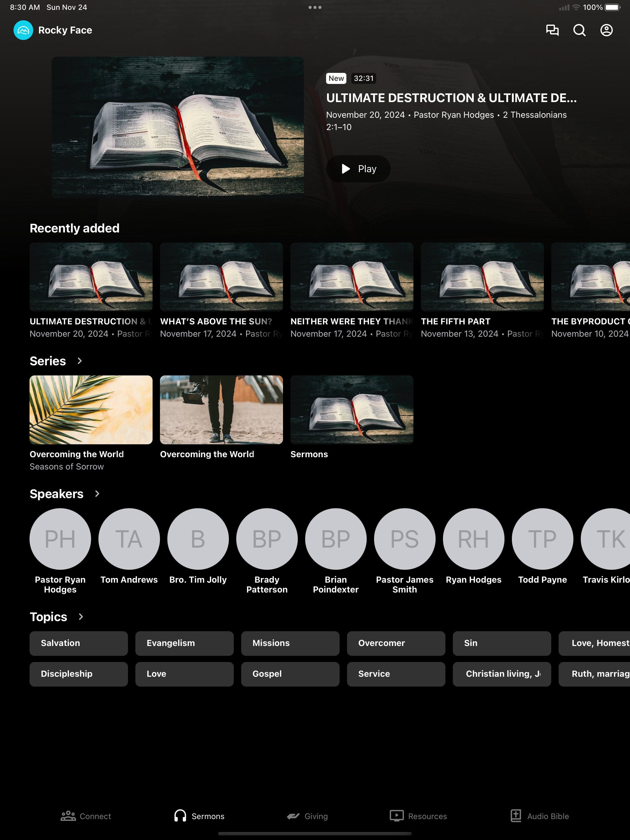Choose the Evangelism topic

click(184, 643)
